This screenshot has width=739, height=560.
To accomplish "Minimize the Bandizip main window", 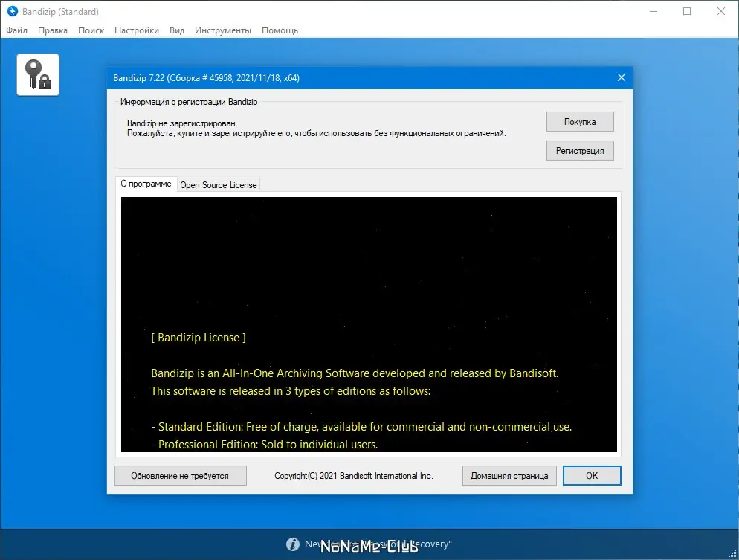I will (x=654, y=11).
